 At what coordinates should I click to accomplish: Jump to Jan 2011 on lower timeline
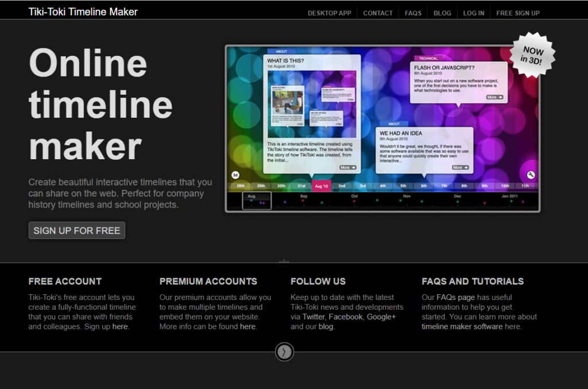pyautogui.click(x=510, y=196)
